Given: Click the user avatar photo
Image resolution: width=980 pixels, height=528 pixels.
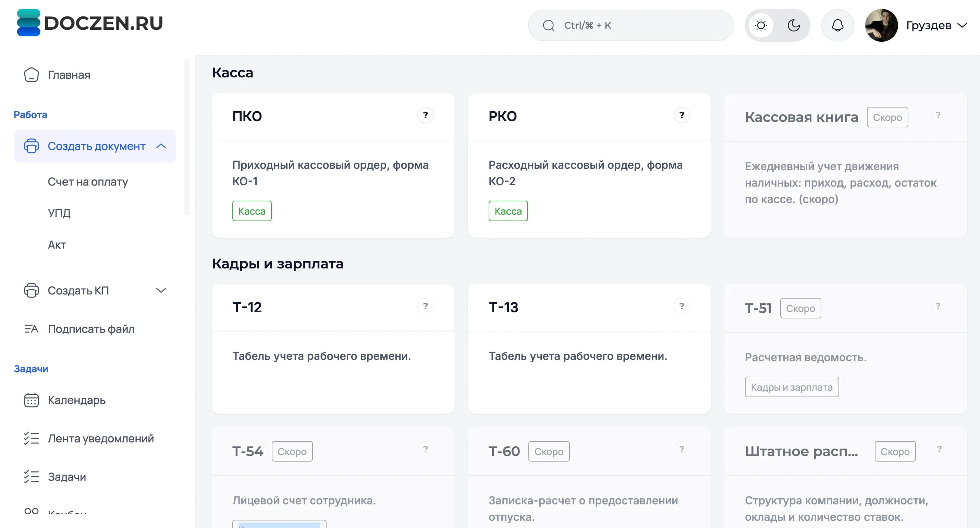Looking at the screenshot, I should click(881, 25).
